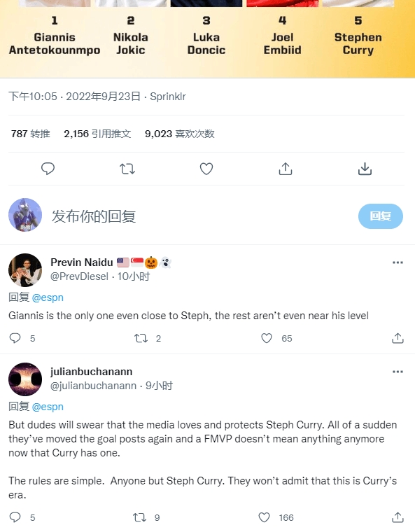Click the download icon under the main tweet
The image size is (415, 532).
[365, 169]
